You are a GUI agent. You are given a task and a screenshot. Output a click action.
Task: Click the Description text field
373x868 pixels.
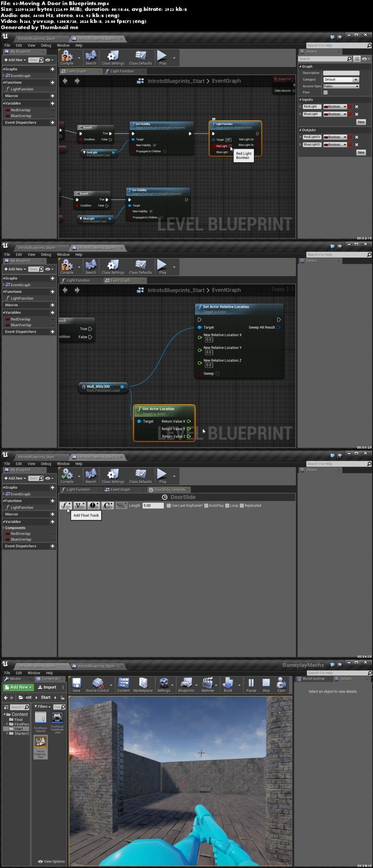pos(341,73)
